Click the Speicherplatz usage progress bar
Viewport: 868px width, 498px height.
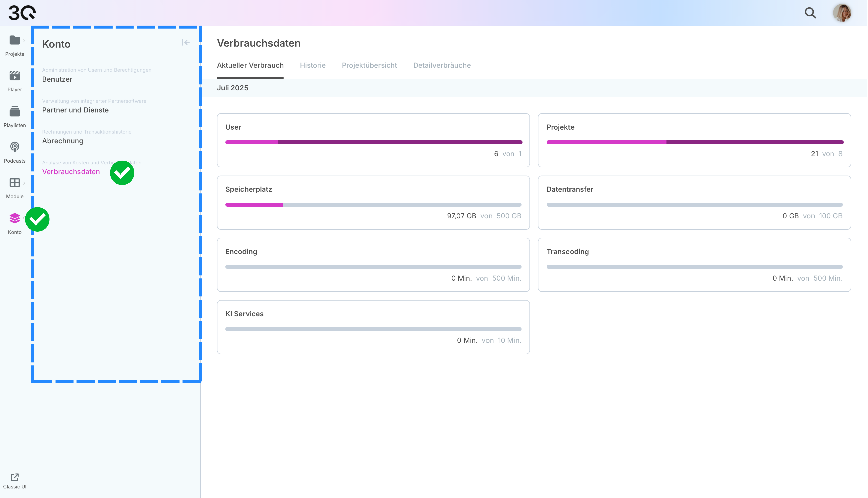(373, 205)
